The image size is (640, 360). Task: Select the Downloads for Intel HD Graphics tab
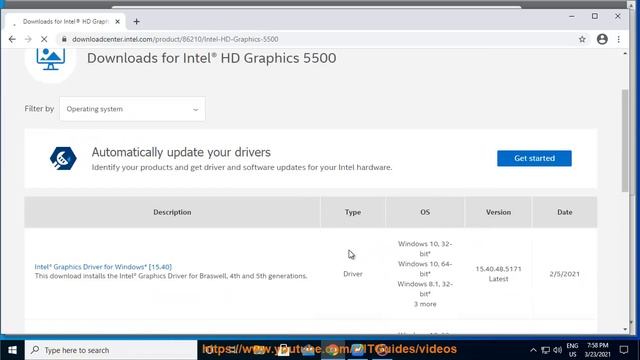(65, 22)
